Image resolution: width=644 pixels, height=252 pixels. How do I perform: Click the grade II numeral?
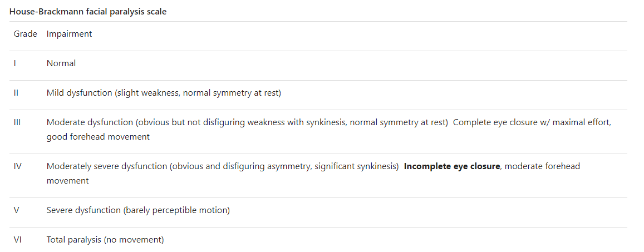[16, 93]
